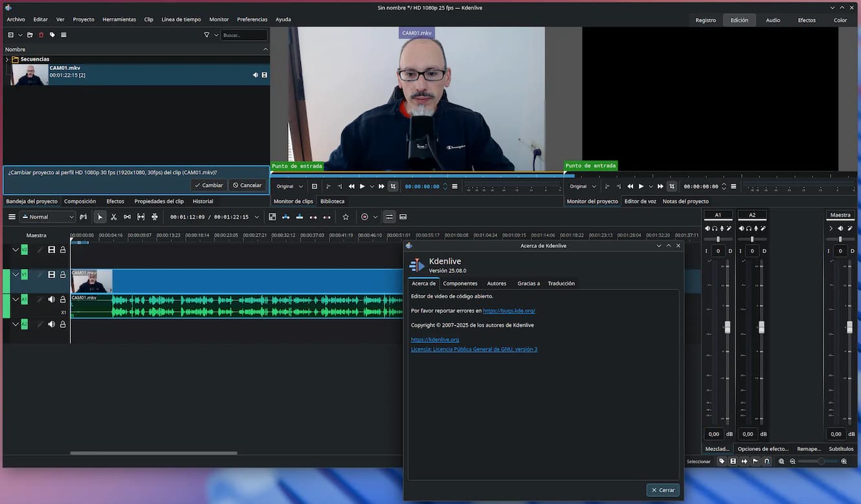Switch to the Componentes tab
Image resolution: width=861 pixels, height=504 pixels.
[x=460, y=283]
